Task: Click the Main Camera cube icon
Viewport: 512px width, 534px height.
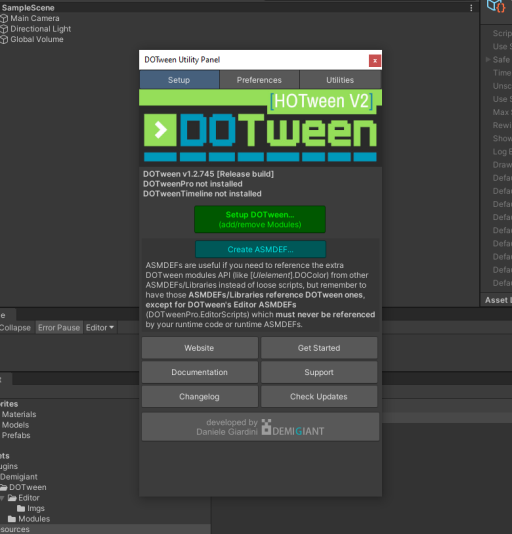Action: click(x=4, y=18)
